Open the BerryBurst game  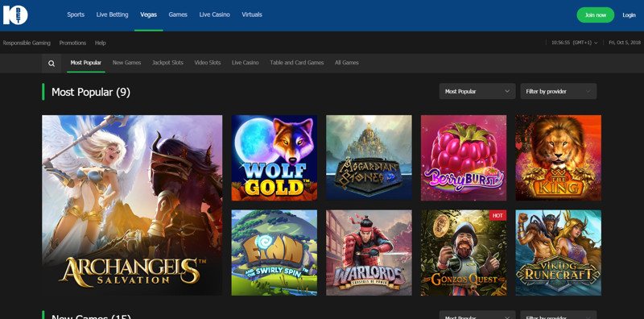point(464,158)
